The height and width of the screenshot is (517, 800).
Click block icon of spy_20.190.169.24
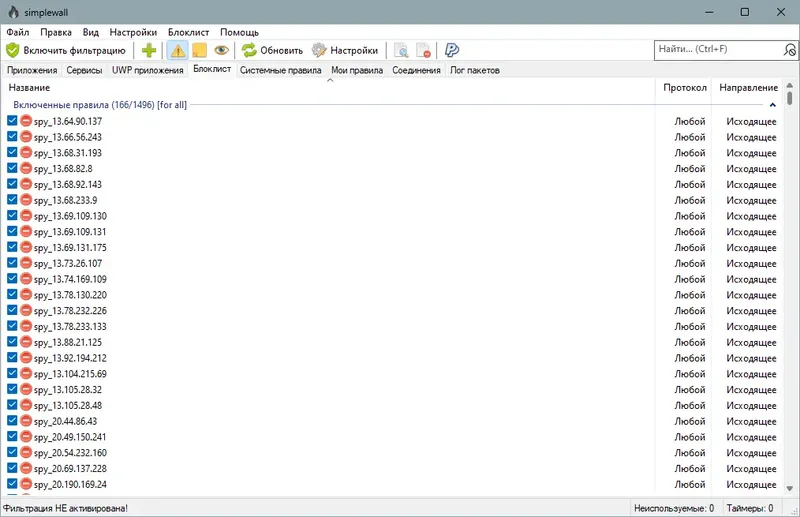pos(26,484)
